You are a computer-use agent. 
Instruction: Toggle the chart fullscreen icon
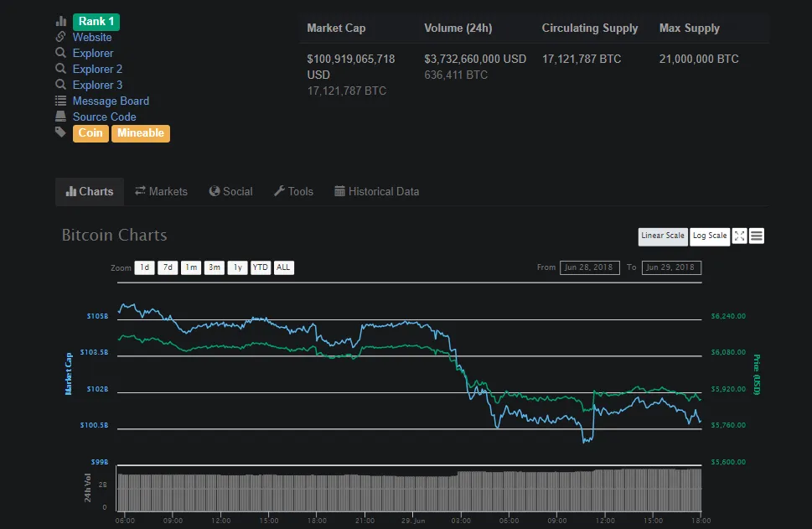click(739, 236)
